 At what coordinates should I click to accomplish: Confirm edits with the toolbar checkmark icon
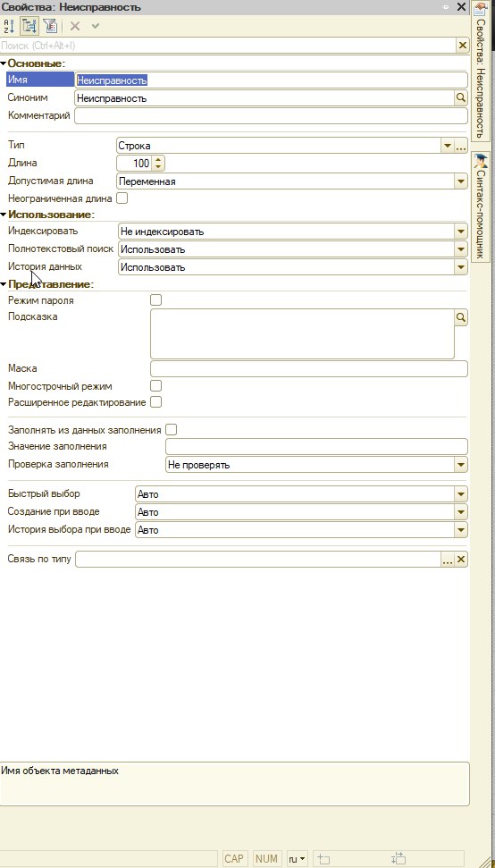point(95,25)
